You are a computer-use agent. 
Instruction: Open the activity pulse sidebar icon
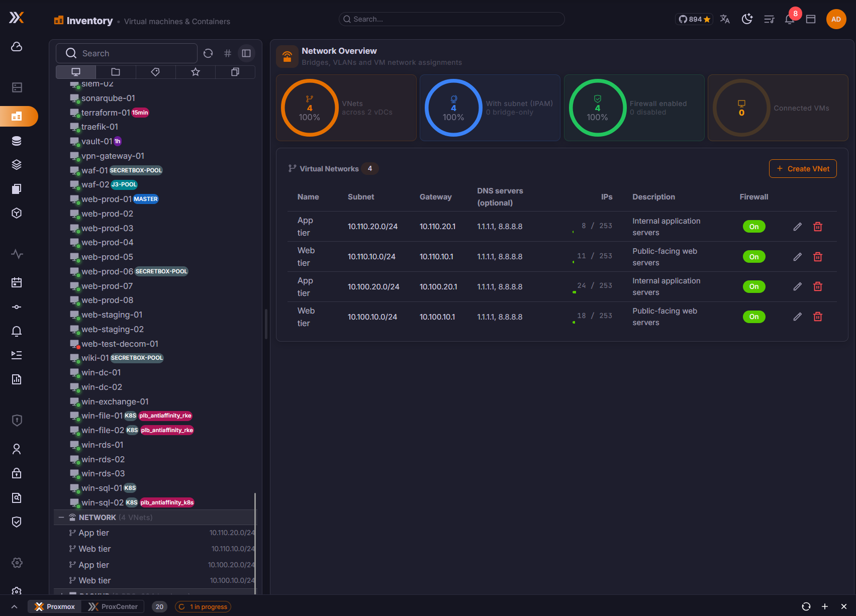[x=17, y=254]
